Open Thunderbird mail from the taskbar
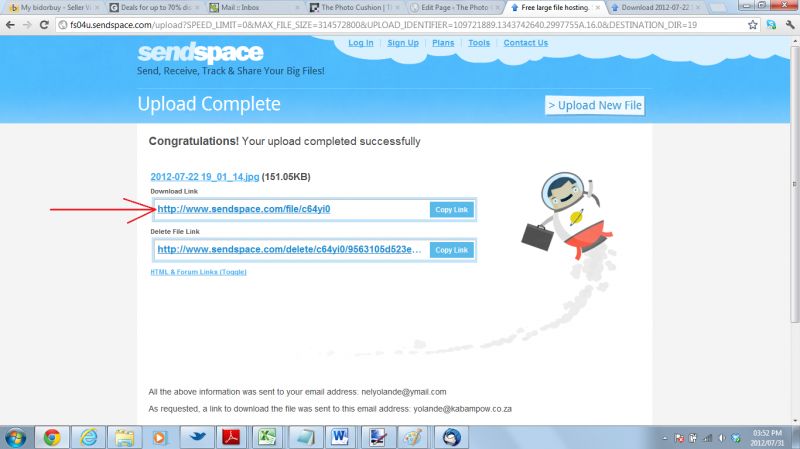800x449 pixels. click(451, 437)
